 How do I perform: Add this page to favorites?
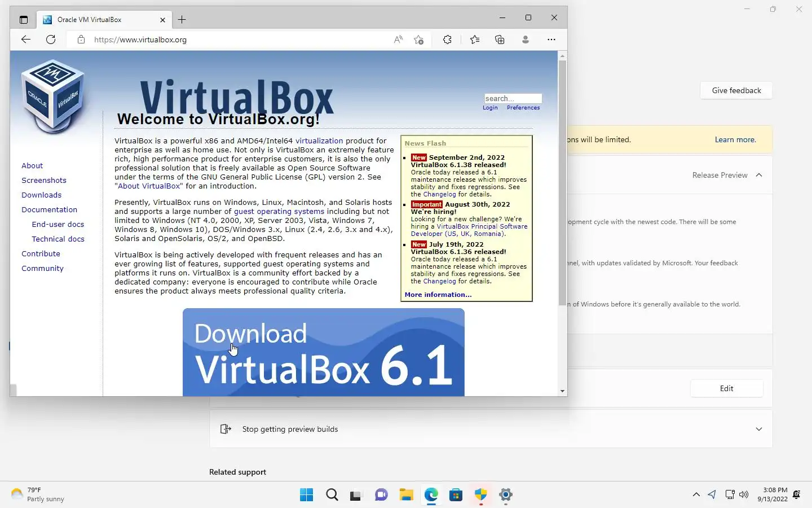click(418, 40)
